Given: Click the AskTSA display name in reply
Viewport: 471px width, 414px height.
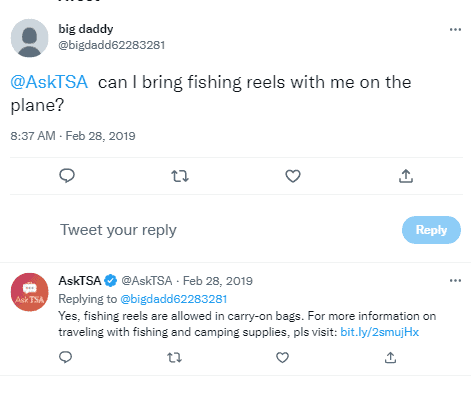Looking at the screenshot, I should point(80,281).
